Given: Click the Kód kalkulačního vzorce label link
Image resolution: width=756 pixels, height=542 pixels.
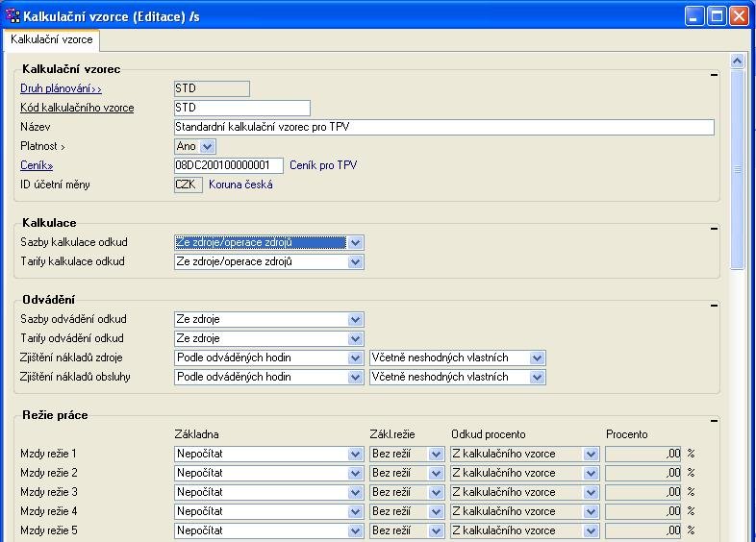Looking at the screenshot, I should (x=77, y=108).
